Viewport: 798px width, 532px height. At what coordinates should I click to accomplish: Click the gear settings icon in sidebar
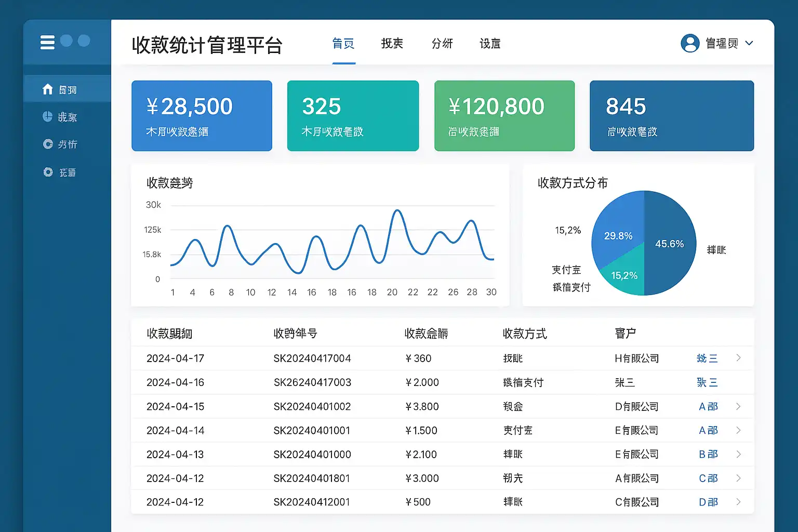[48, 172]
